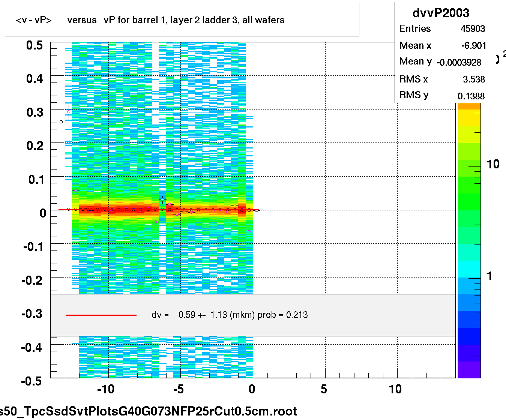The image size is (506, 420).
Task: Click the outlier profile marker near y 0.3
Action: click(69, 112)
